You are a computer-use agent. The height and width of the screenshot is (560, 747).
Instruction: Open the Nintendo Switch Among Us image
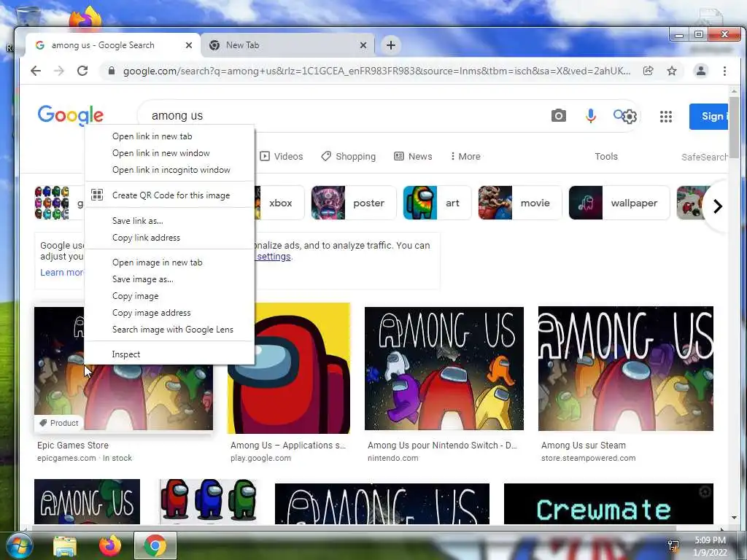pos(444,368)
